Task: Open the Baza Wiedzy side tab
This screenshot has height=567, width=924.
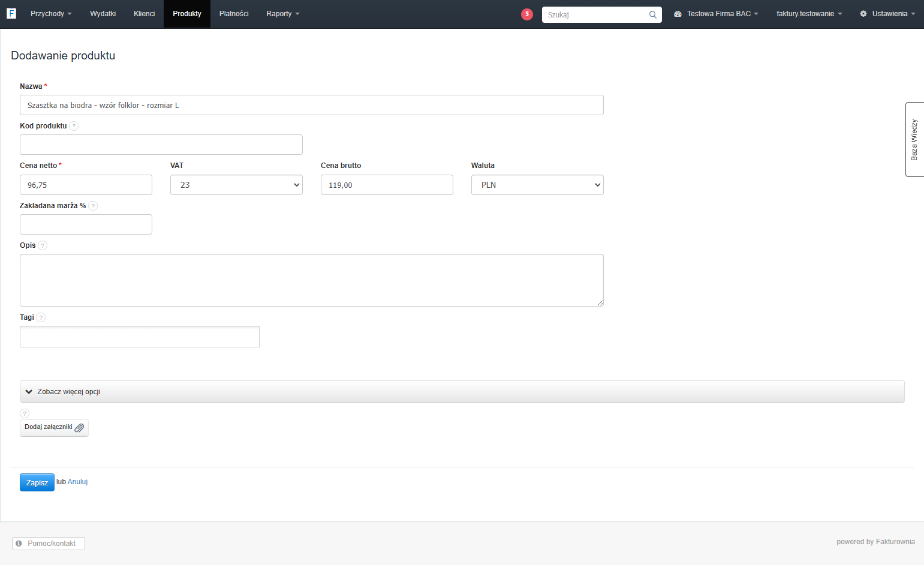Action: (x=914, y=140)
